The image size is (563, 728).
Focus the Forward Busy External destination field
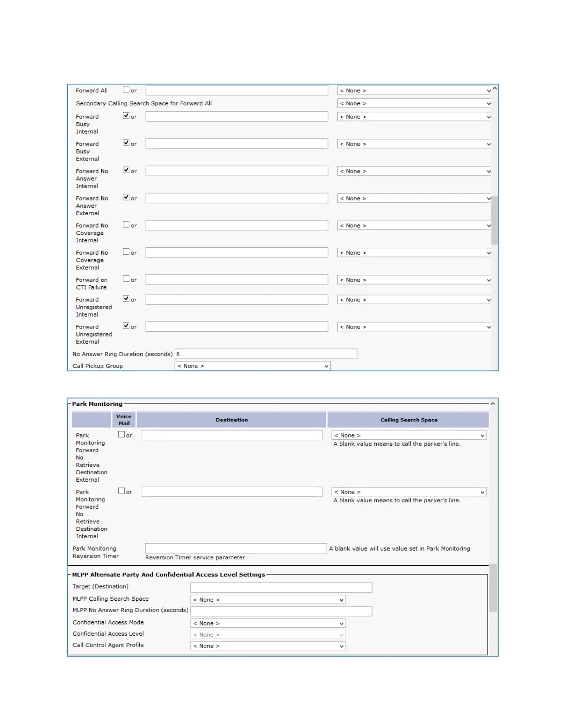click(237, 144)
